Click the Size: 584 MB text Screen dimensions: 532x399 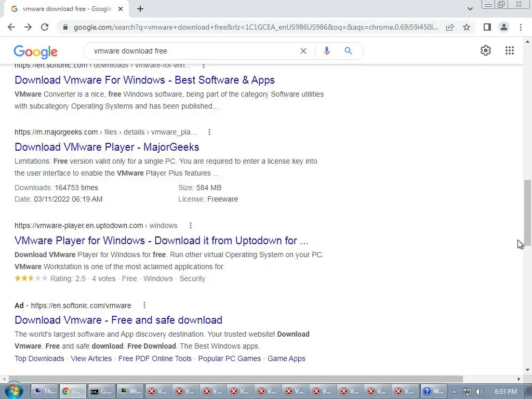200,188
